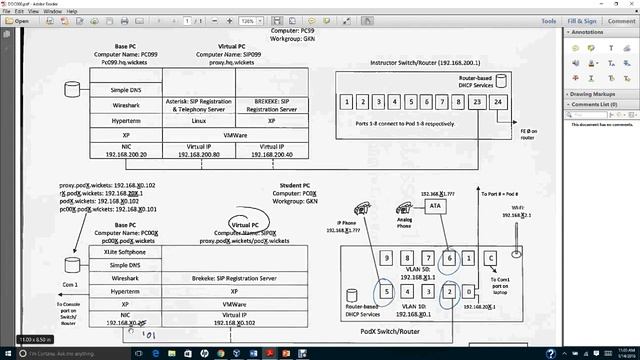
Task: Open Google Chrome from taskbar
Action: pos(221,353)
